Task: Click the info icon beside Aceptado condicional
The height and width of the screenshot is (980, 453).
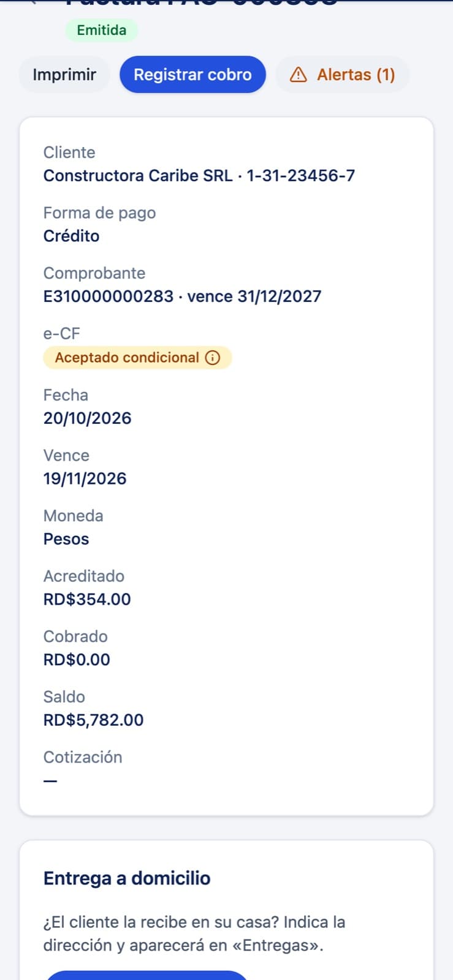Action: pos(212,358)
